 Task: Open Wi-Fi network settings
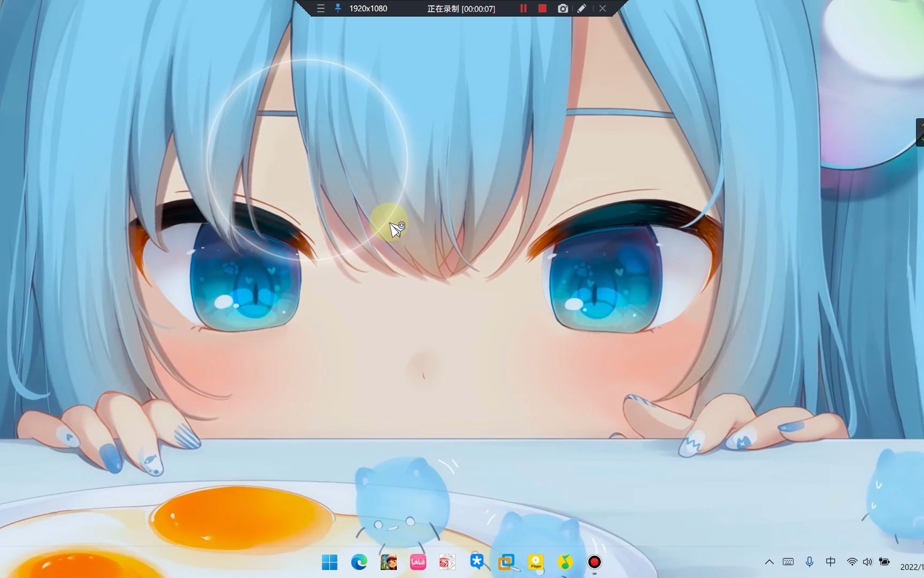(x=852, y=562)
